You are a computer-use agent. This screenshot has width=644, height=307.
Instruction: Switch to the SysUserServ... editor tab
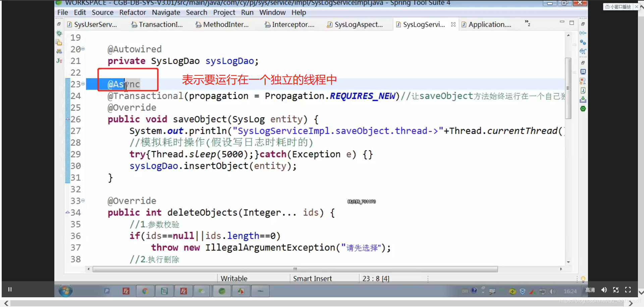click(x=92, y=24)
